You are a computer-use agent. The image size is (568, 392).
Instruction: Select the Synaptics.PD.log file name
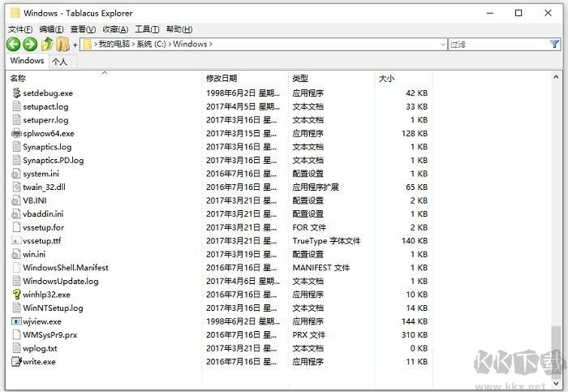54,160
